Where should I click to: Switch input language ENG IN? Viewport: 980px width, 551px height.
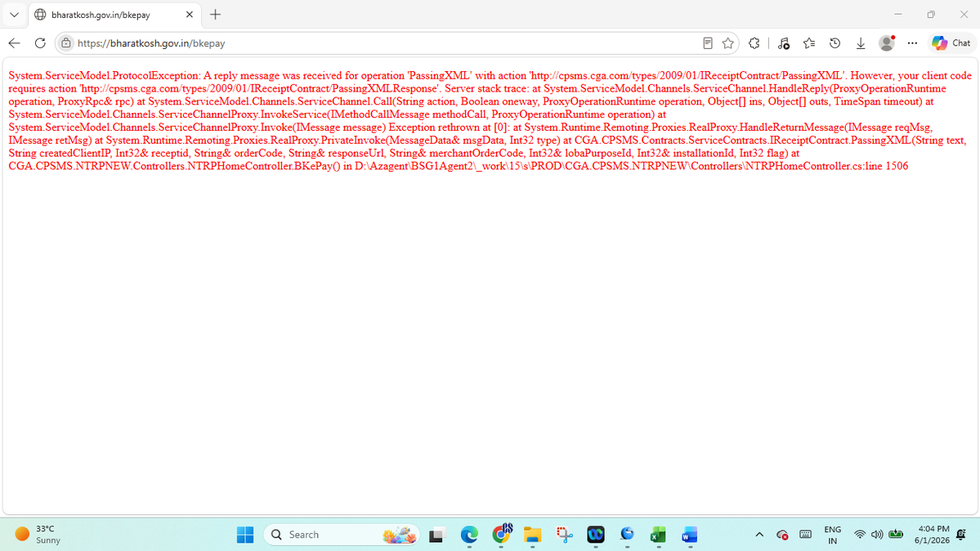pyautogui.click(x=833, y=535)
